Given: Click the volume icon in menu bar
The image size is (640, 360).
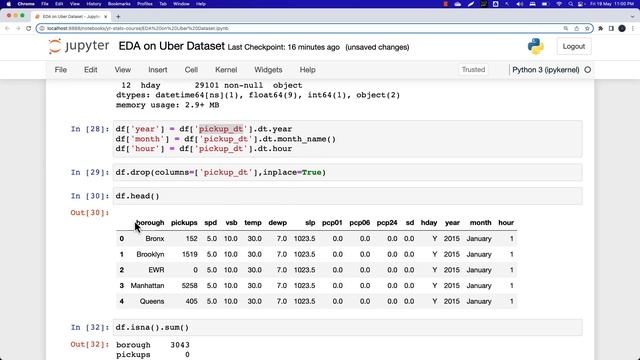Looking at the screenshot, I should 520,4.
